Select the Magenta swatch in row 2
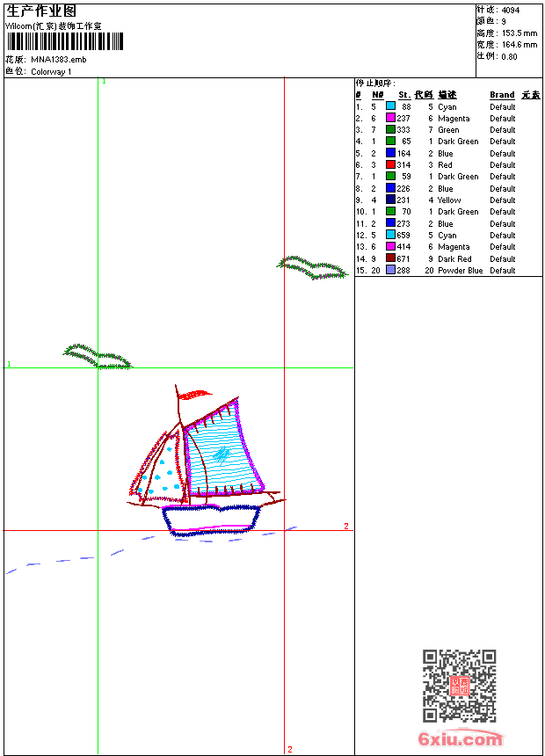Viewport: 545px width, 756px height. pos(390,118)
